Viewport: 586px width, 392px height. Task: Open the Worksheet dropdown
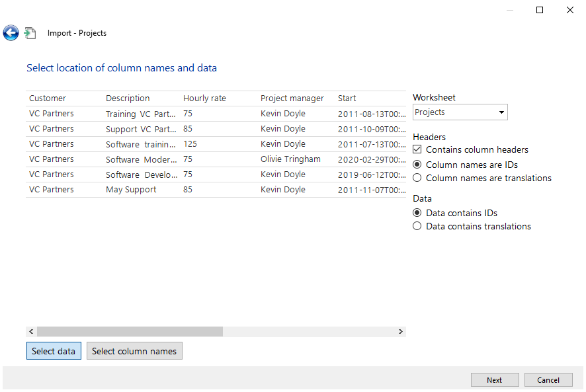point(460,112)
